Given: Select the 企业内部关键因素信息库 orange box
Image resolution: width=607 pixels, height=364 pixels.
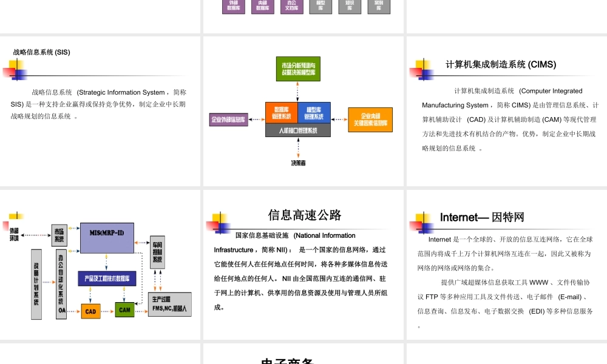Looking at the screenshot, I should click(x=369, y=120).
